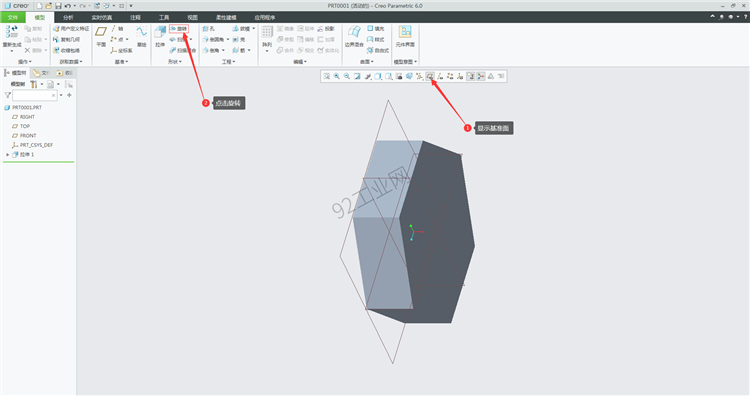Click the model tree search field
The image size is (750, 396).
pos(34,95)
